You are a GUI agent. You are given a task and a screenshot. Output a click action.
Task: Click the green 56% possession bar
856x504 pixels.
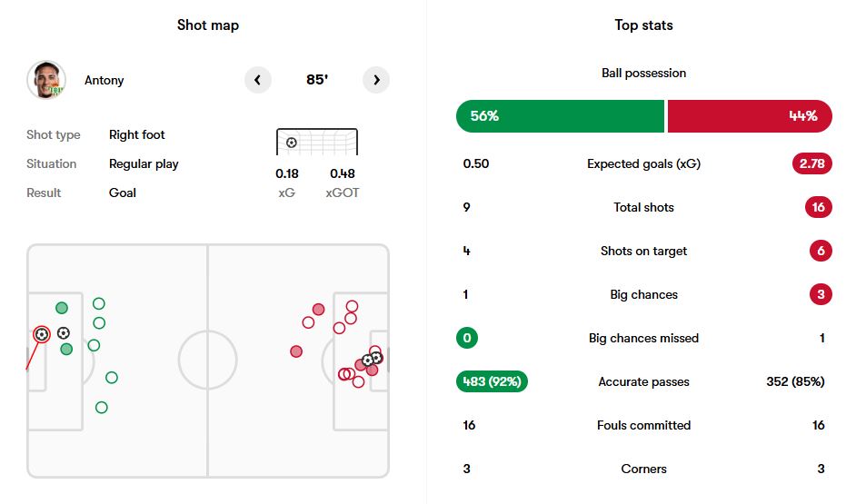tap(560, 116)
